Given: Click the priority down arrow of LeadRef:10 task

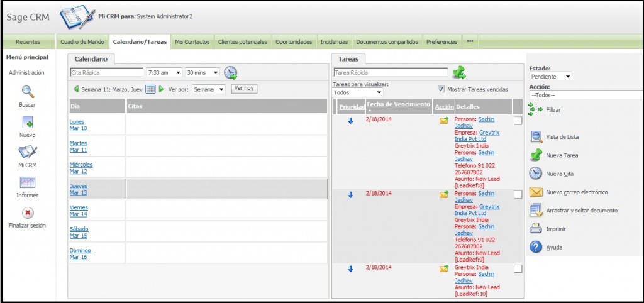Looking at the screenshot, I should (350, 269).
